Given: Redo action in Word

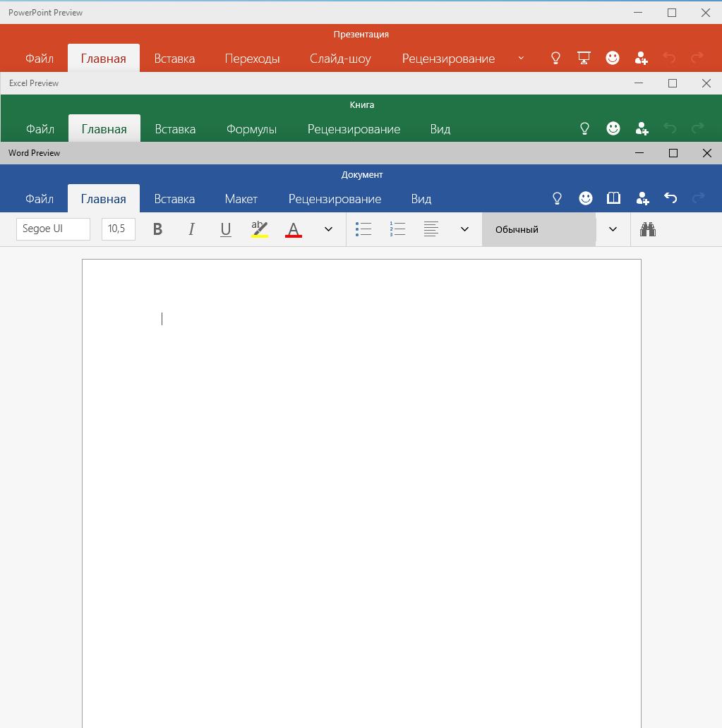Looking at the screenshot, I should [698, 198].
